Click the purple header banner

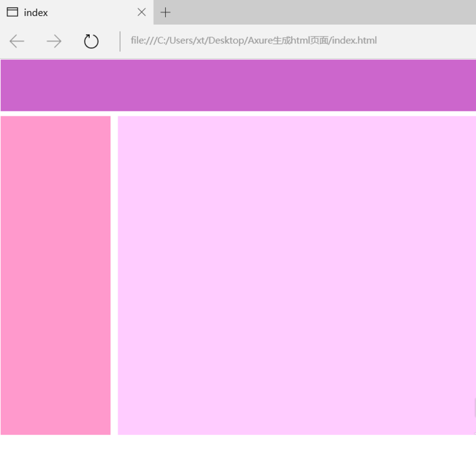(x=238, y=85)
